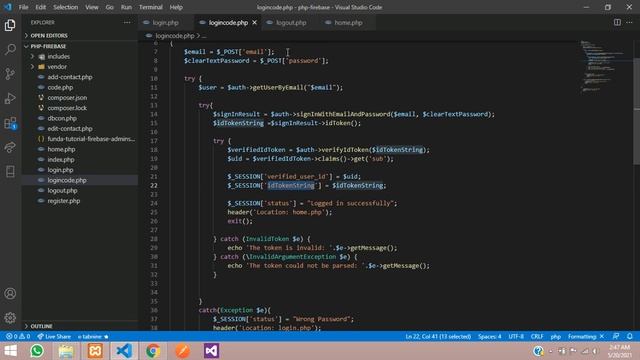Open composer.json in the explorer
The height and width of the screenshot is (360, 640).
tap(80, 98)
